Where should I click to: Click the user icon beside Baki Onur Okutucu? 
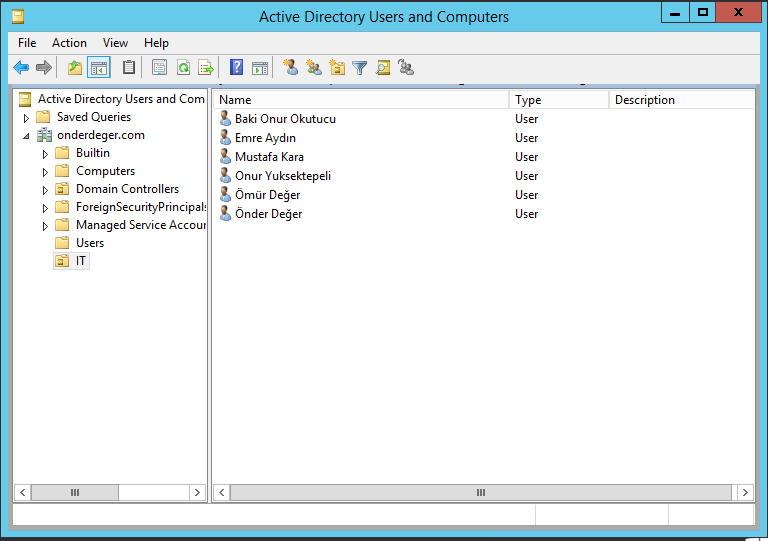[225, 118]
